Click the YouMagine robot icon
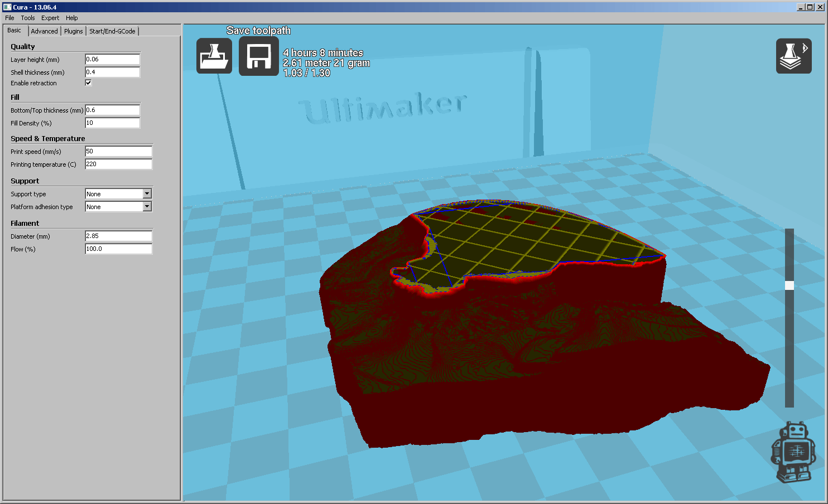 tap(794, 452)
